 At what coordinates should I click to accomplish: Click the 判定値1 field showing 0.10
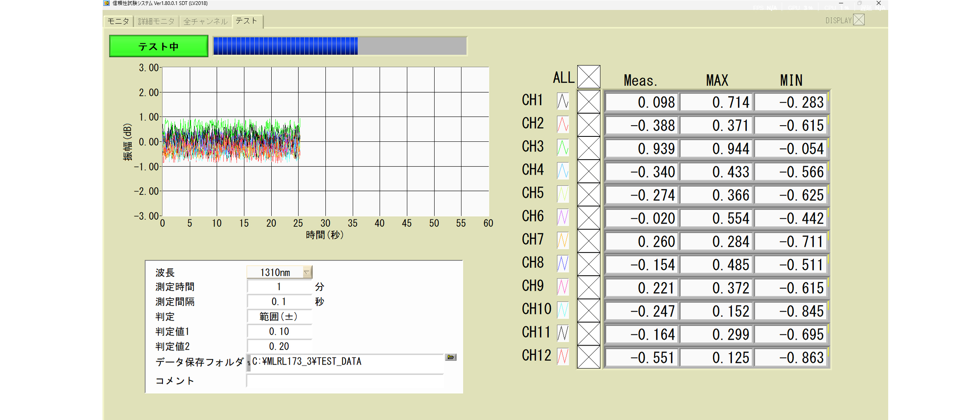[279, 331]
